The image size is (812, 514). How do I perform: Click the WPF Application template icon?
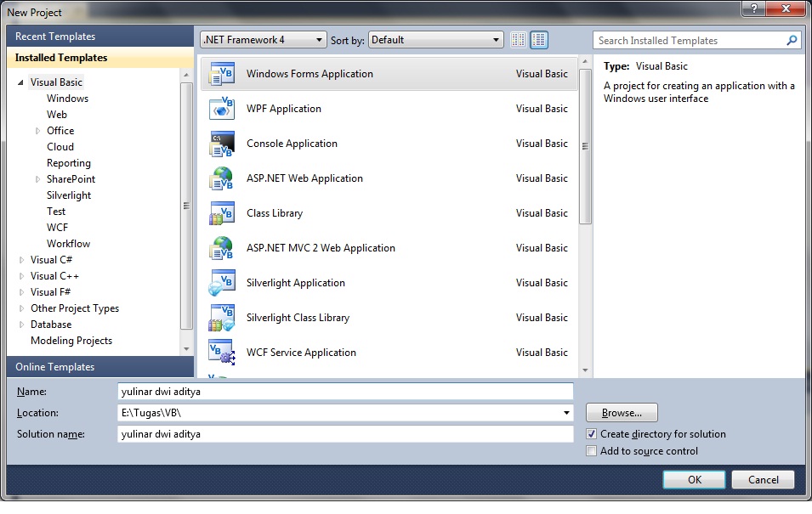[x=222, y=108]
